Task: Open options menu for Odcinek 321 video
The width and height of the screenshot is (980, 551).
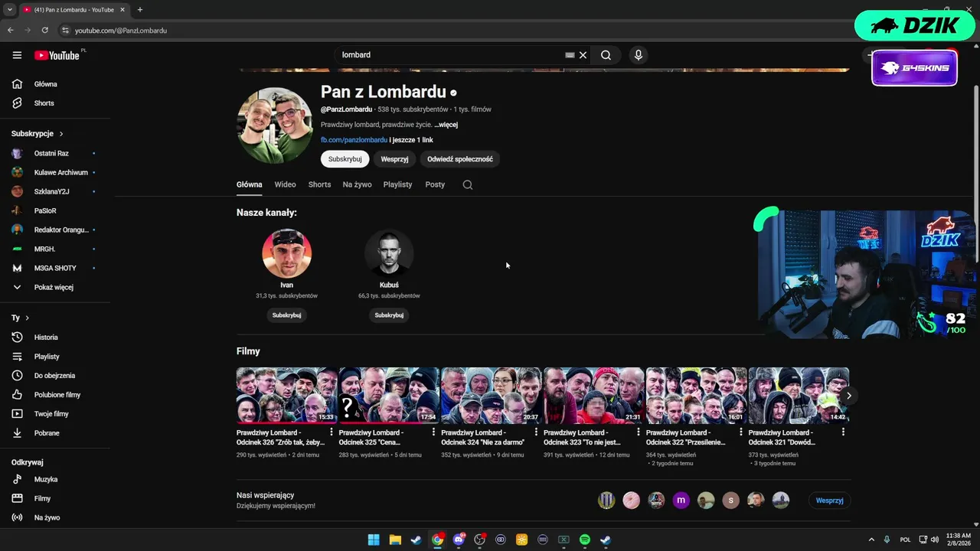Action: coord(843,432)
